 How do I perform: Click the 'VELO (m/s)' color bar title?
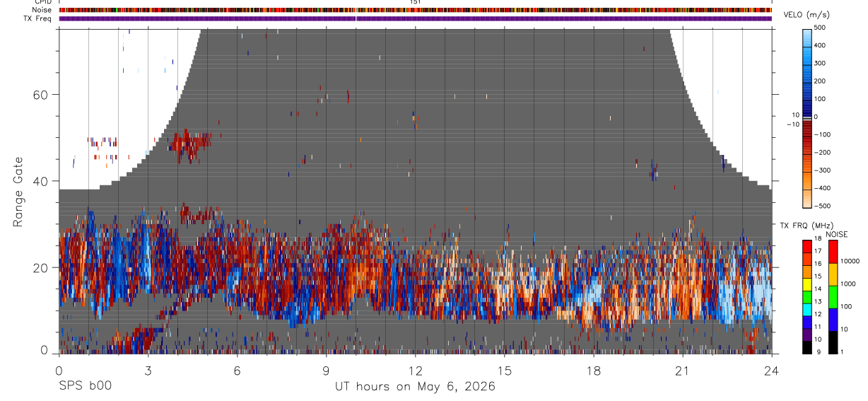pos(805,16)
